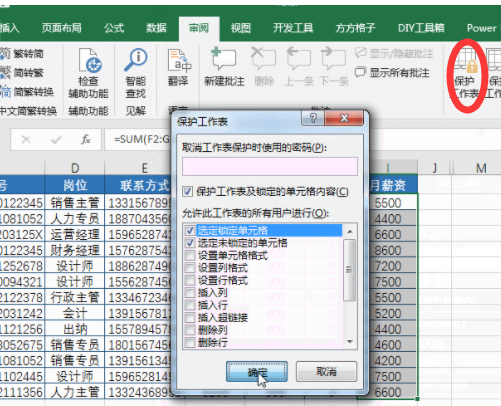The image size is (501, 406).
Task: Enable 设置列格式 checkbox
Action: [190, 268]
